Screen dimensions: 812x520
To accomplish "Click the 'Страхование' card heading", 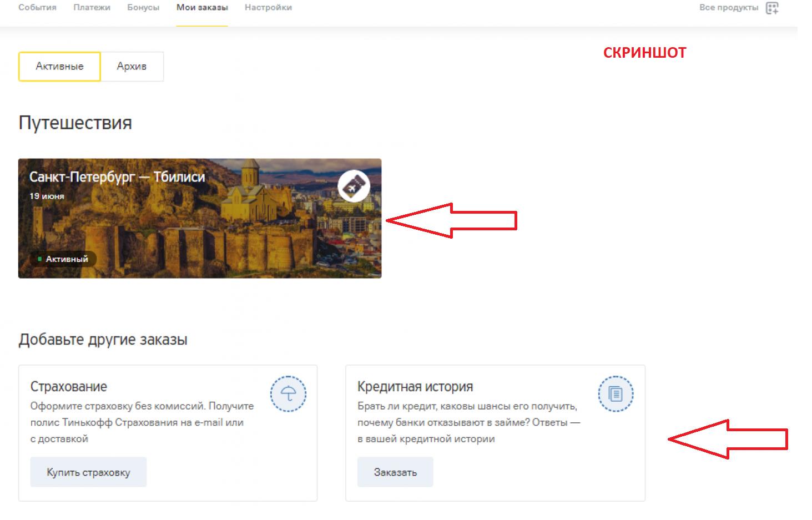I will (69, 387).
